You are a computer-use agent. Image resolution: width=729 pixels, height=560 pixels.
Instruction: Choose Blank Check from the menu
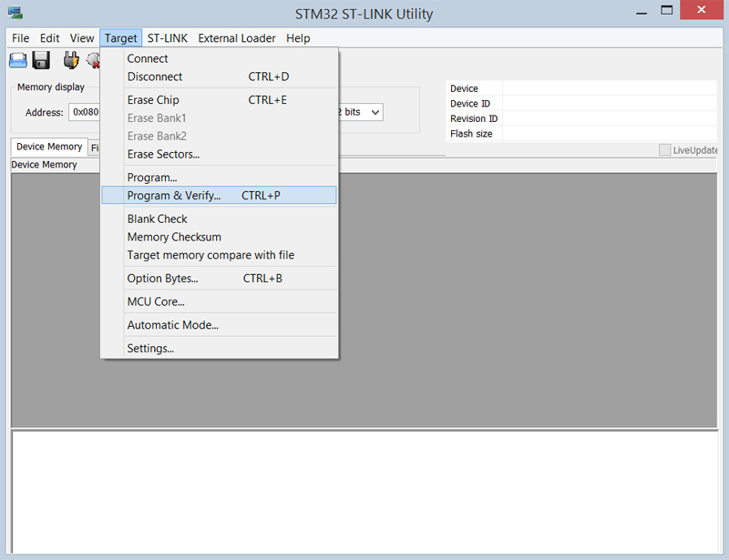[219, 219]
